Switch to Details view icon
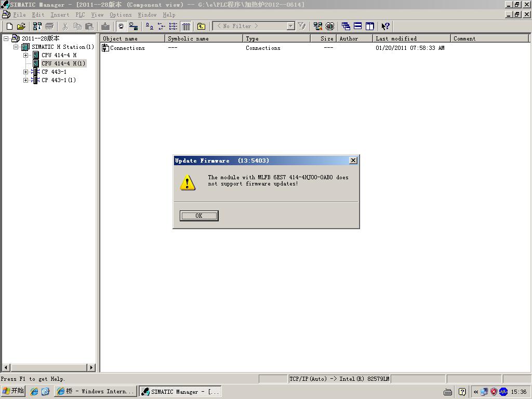532x399 pixels. (185, 26)
